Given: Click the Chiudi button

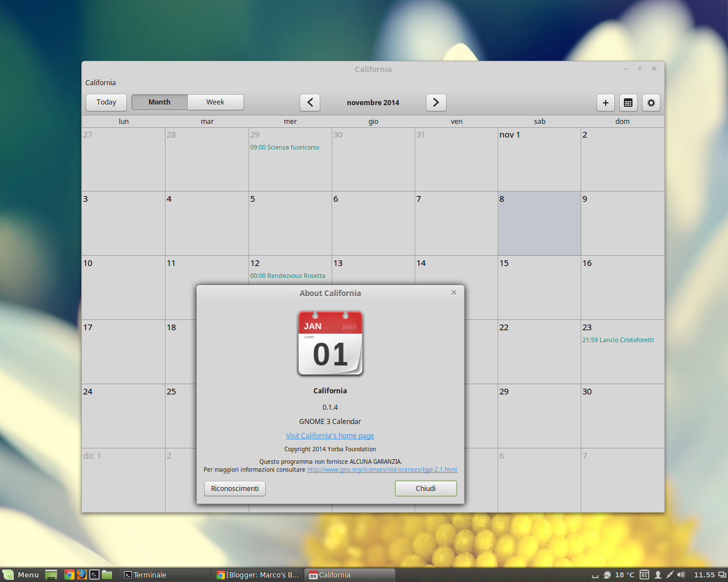Looking at the screenshot, I should pos(426,489).
